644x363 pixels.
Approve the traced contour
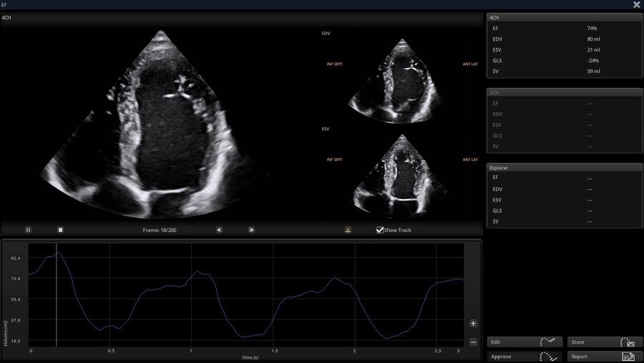pyautogui.click(x=524, y=357)
